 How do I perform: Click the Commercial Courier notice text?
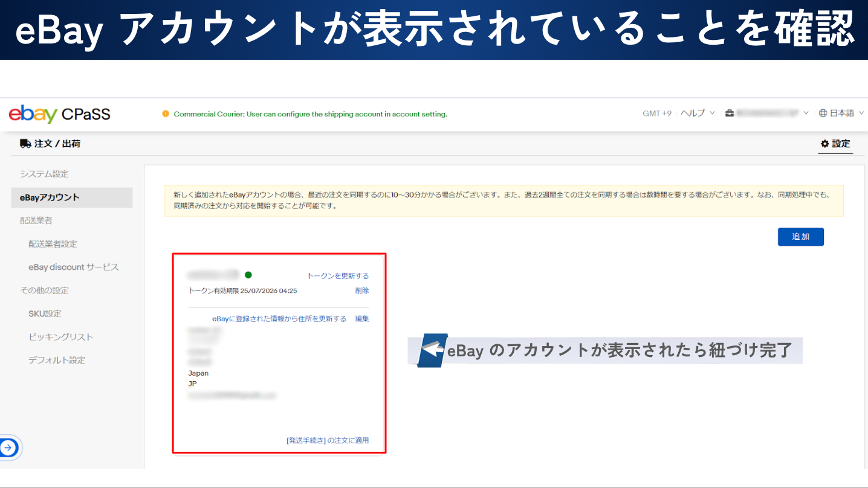point(311,114)
